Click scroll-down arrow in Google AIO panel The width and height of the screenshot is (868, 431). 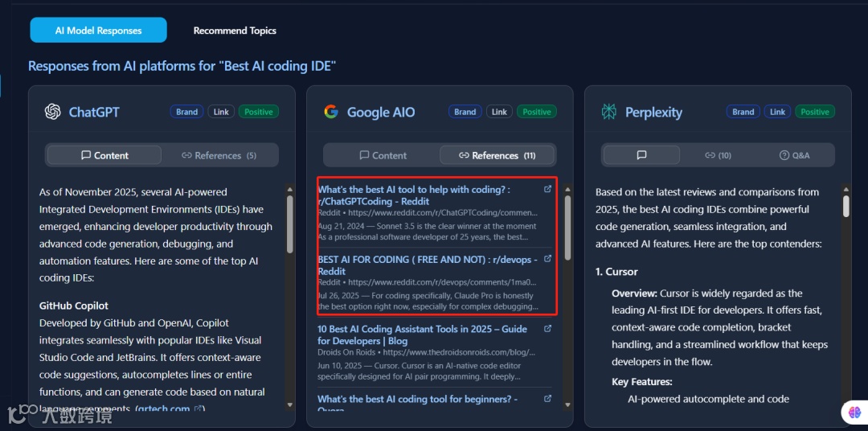pyautogui.click(x=567, y=405)
